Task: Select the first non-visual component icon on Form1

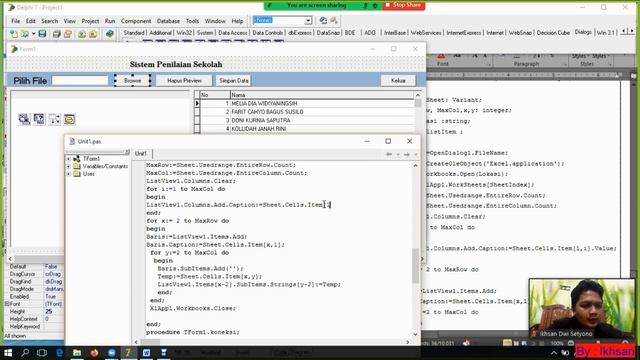Action: click(x=24, y=119)
